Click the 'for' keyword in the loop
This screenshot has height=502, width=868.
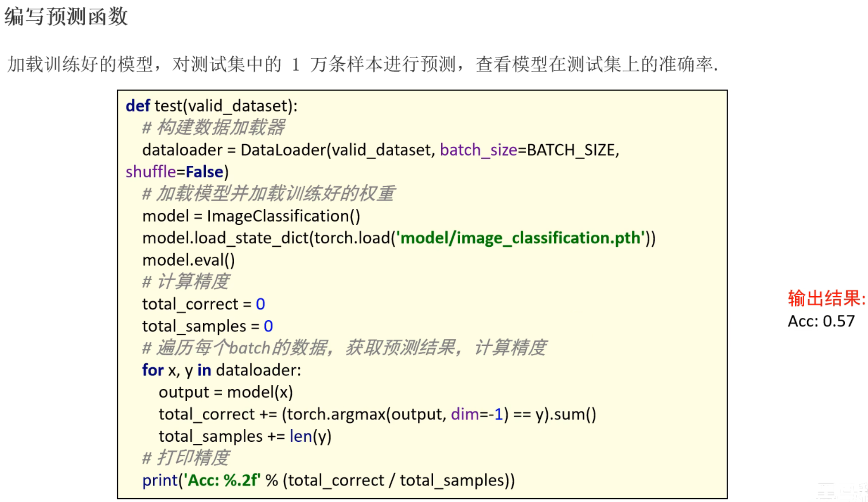pos(152,370)
